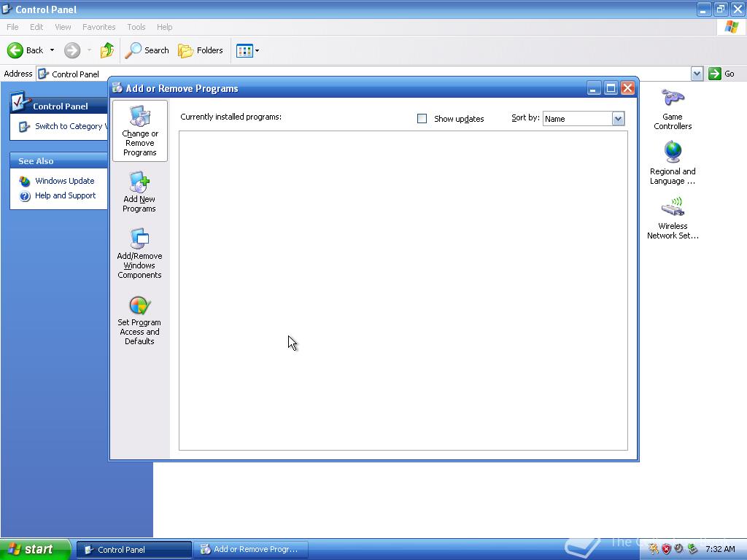Viewport: 747px width, 560px height.
Task: Click the Up folder icon in toolbar
Action: click(x=107, y=50)
